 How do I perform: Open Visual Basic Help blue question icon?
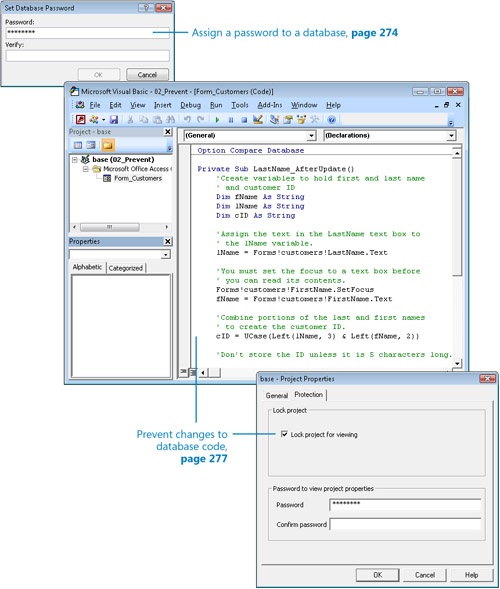(331, 120)
